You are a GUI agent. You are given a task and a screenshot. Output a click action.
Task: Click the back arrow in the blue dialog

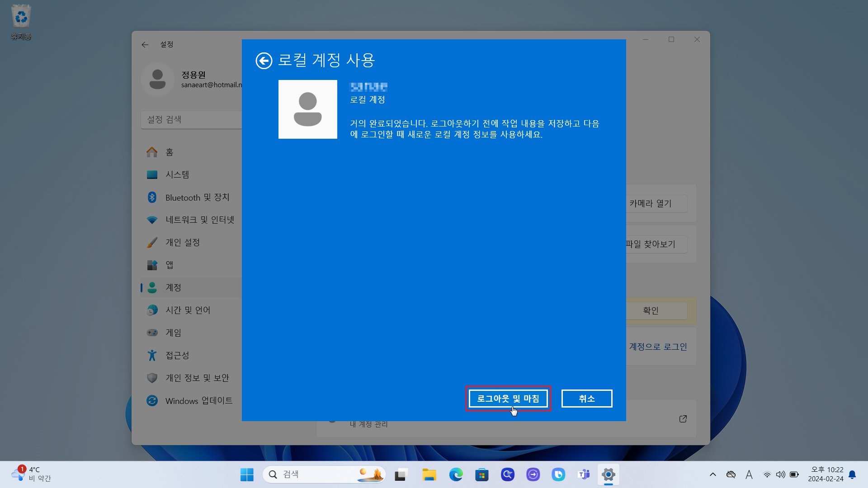[x=264, y=61]
